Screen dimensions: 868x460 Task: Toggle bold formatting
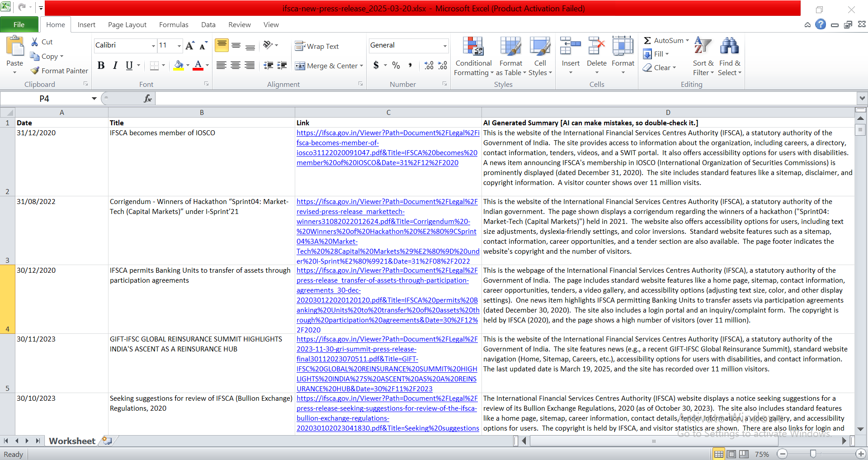pyautogui.click(x=101, y=66)
